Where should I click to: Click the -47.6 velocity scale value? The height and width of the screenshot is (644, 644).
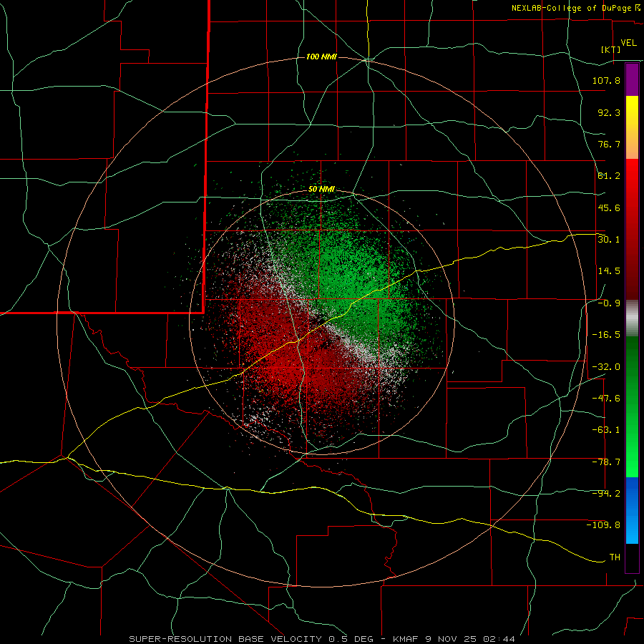606,399
